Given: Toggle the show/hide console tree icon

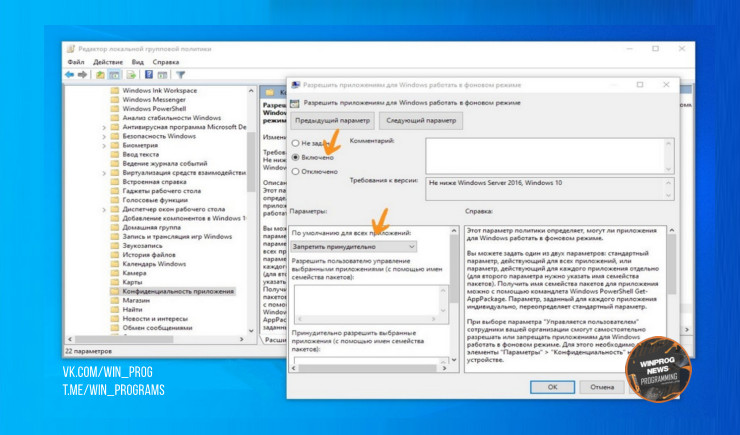Looking at the screenshot, I should pos(114,75).
